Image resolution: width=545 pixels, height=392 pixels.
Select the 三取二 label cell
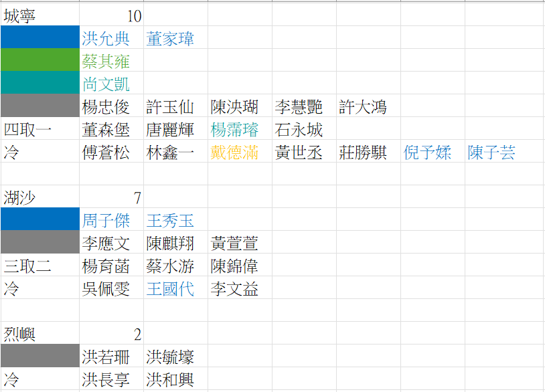tap(40, 265)
